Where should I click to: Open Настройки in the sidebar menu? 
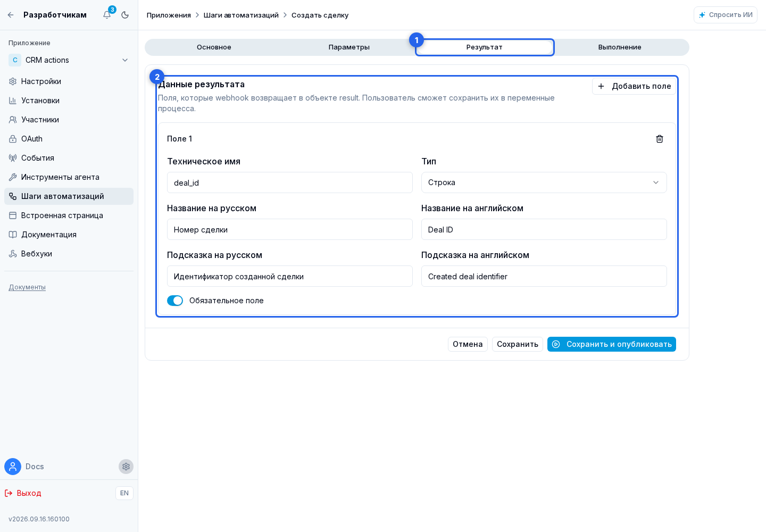(69, 81)
